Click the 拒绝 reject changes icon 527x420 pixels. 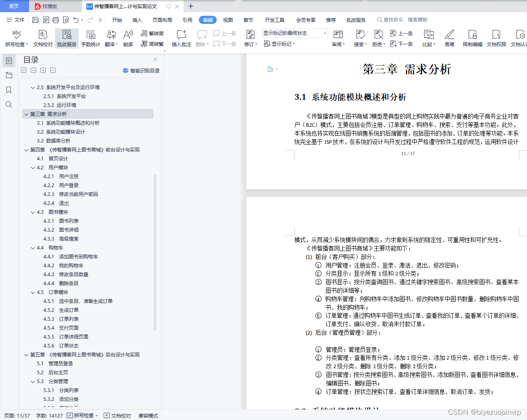pyautogui.click(x=378, y=35)
